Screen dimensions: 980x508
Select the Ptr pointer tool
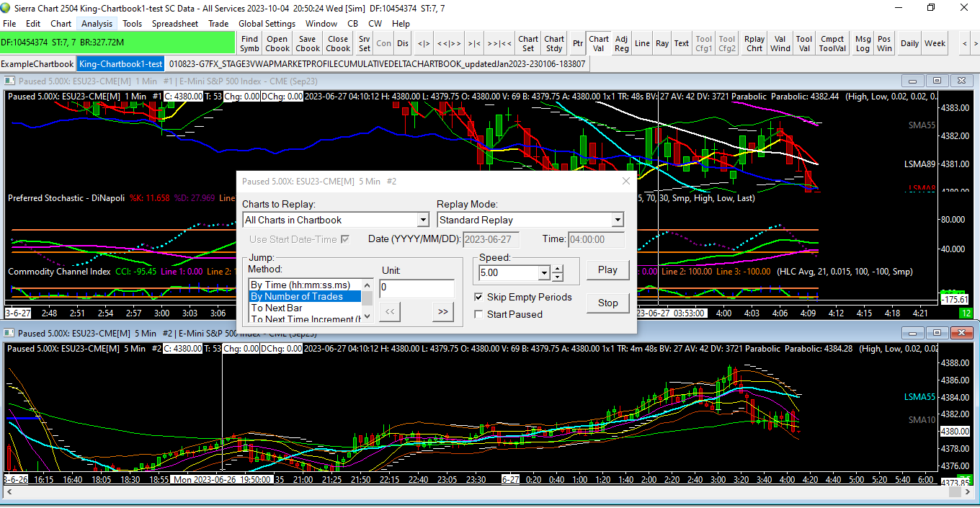(578, 43)
